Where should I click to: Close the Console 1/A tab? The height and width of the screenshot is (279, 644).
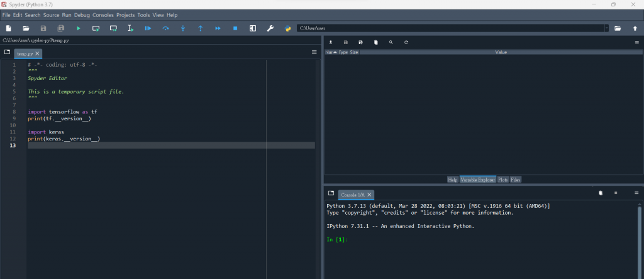tap(369, 195)
